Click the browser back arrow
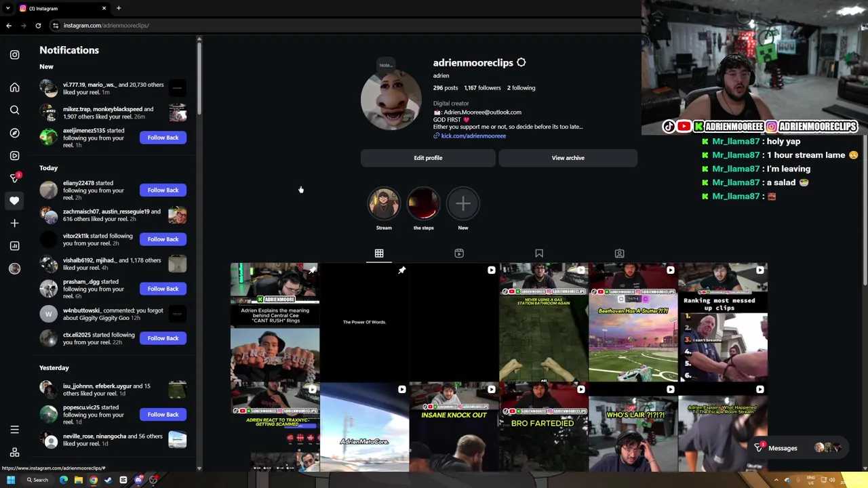This screenshot has height=488, width=868. (9, 25)
